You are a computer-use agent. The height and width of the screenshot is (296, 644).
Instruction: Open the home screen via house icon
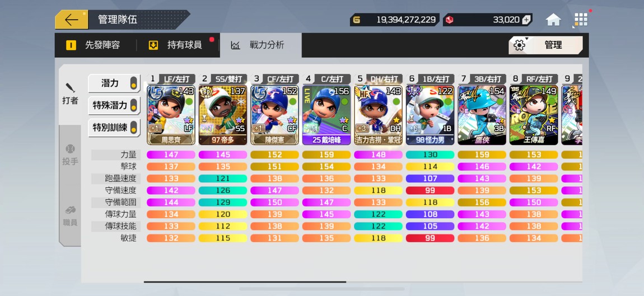click(553, 20)
